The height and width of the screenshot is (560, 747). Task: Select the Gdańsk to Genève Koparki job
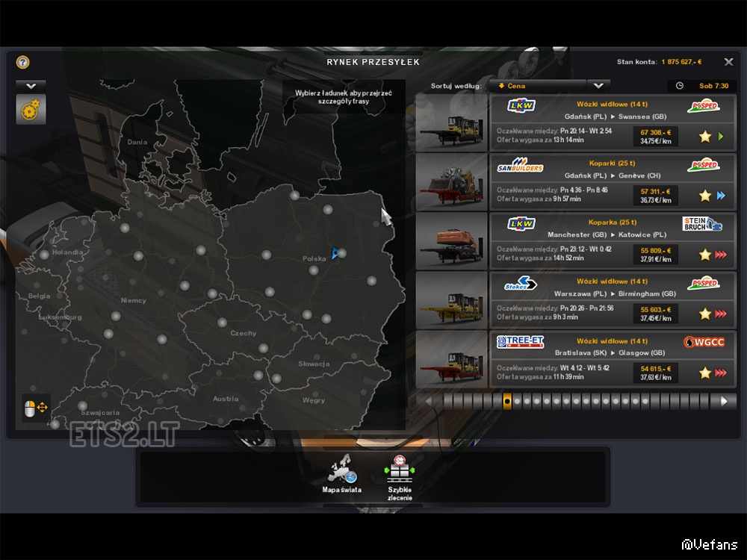pyautogui.click(x=575, y=181)
